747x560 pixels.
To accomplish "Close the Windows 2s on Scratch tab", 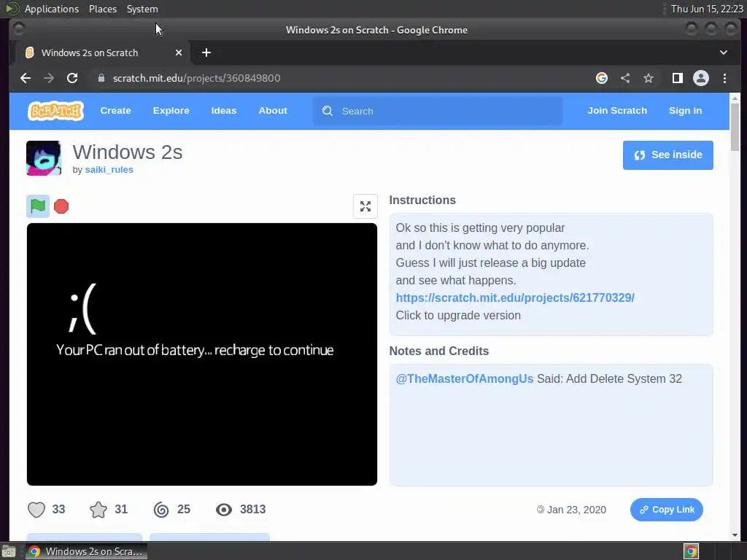I will pyautogui.click(x=179, y=52).
